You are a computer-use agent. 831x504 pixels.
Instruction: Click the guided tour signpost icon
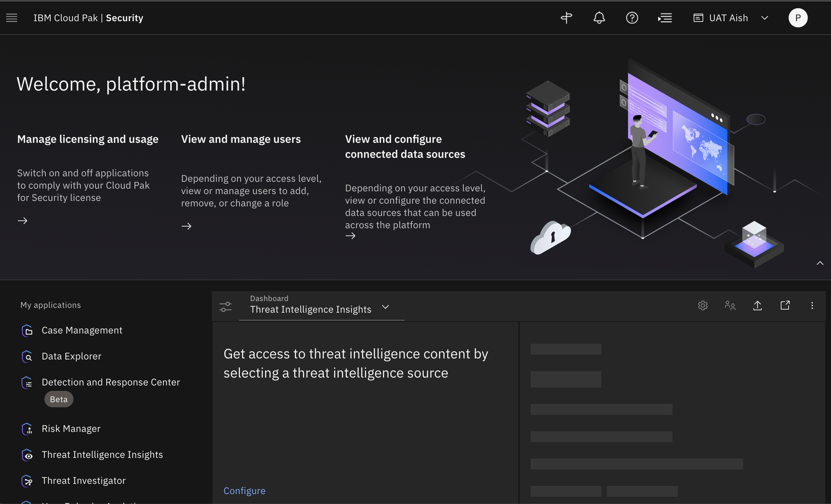(566, 18)
